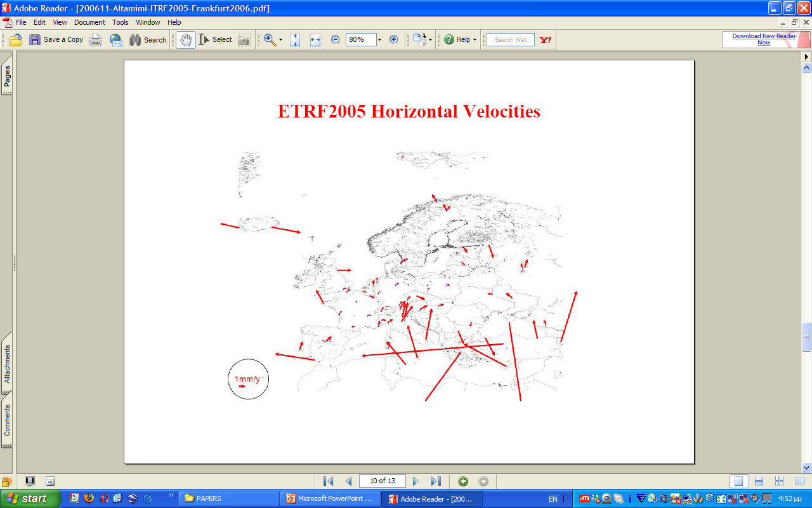Open the Windows Start menu
The width and height of the screenshot is (812, 508).
(30, 498)
